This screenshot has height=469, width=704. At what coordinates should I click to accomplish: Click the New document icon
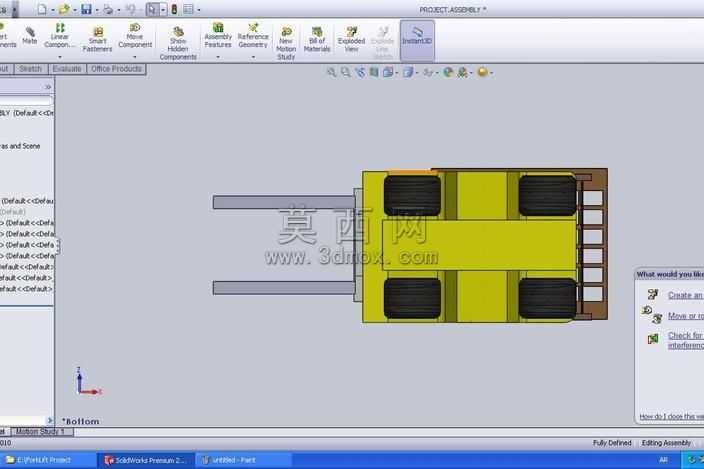pyautogui.click(x=42, y=9)
